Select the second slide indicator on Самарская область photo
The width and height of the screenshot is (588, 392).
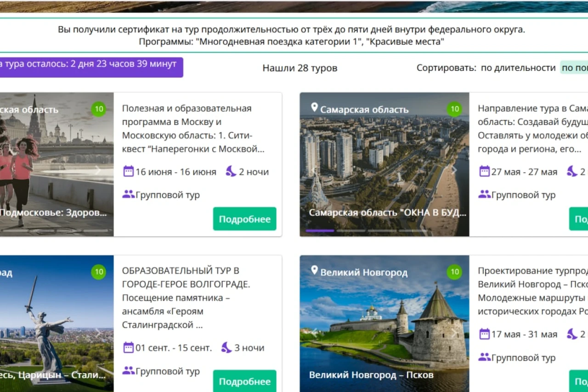coord(351,230)
